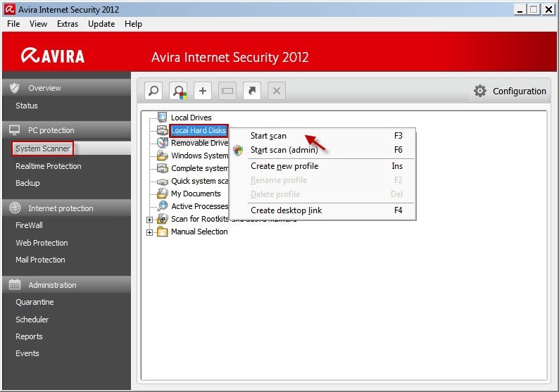
Task: Click the plus icon to add a profile
Action: click(x=203, y=91)
